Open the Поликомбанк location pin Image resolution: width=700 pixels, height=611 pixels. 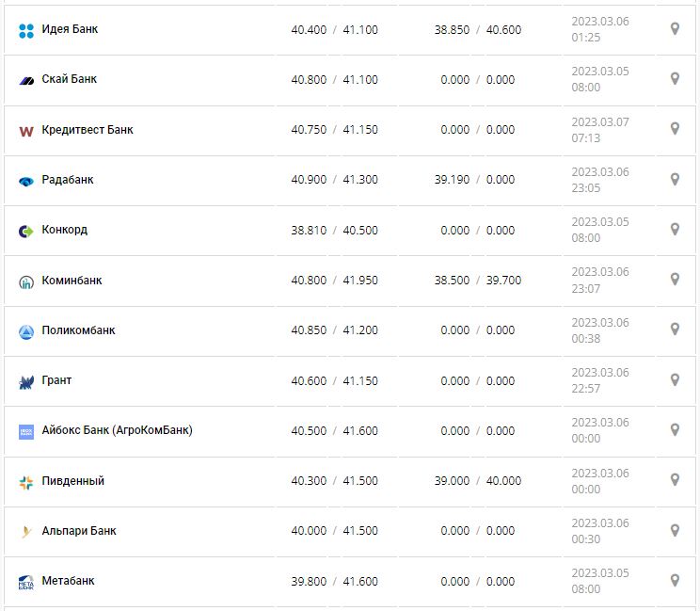[x=675, y=330]
